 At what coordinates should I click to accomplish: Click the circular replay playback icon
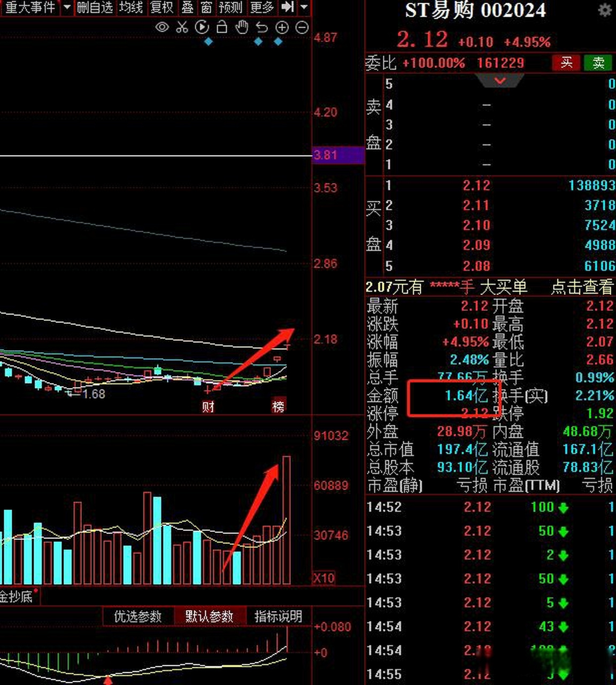pos(202,27)
